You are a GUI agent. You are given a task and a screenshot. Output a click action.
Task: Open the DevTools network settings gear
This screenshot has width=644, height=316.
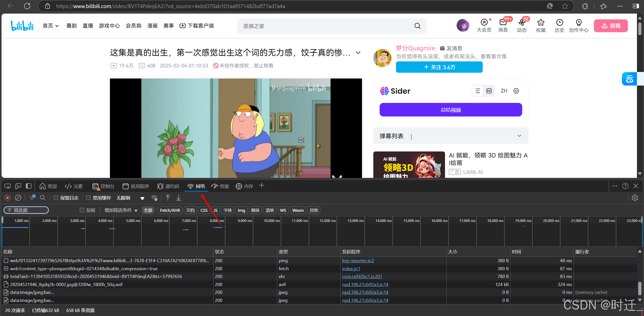635,198
